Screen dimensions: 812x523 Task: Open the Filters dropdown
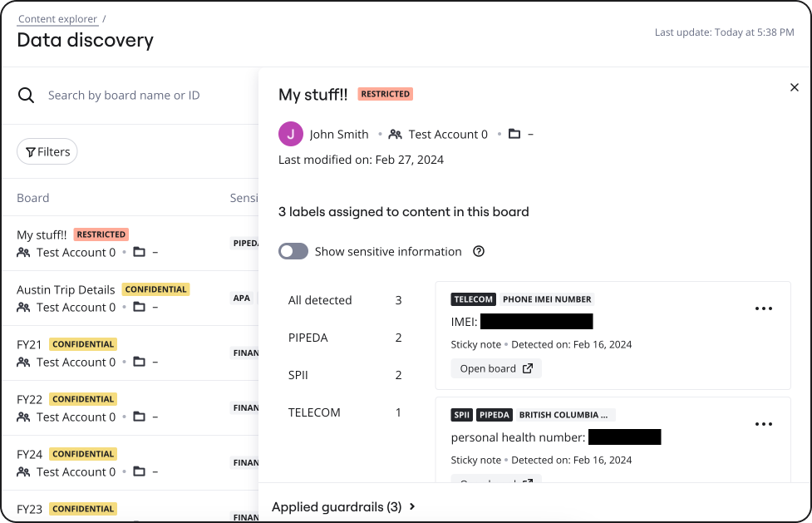[x=47, y=151]
